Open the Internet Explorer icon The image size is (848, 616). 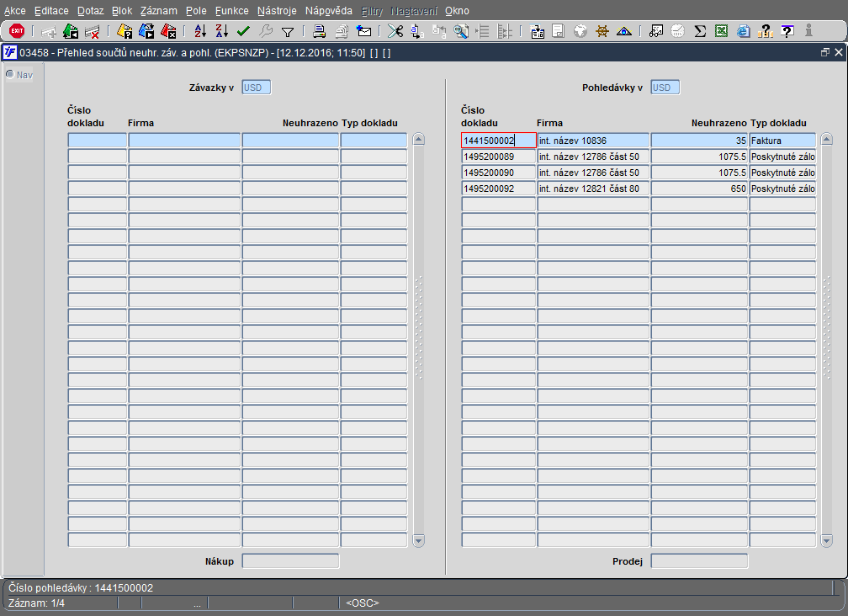click(x=744, y=31)
